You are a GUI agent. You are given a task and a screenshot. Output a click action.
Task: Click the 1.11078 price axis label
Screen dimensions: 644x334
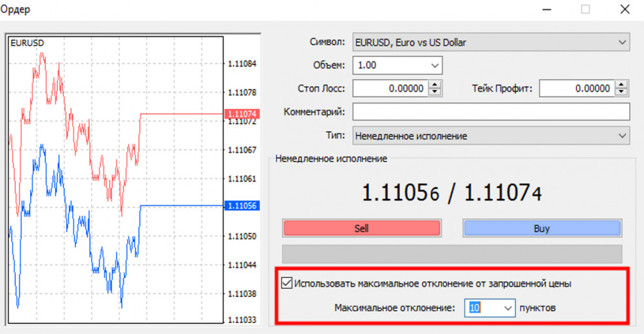(x=242, y=92)
